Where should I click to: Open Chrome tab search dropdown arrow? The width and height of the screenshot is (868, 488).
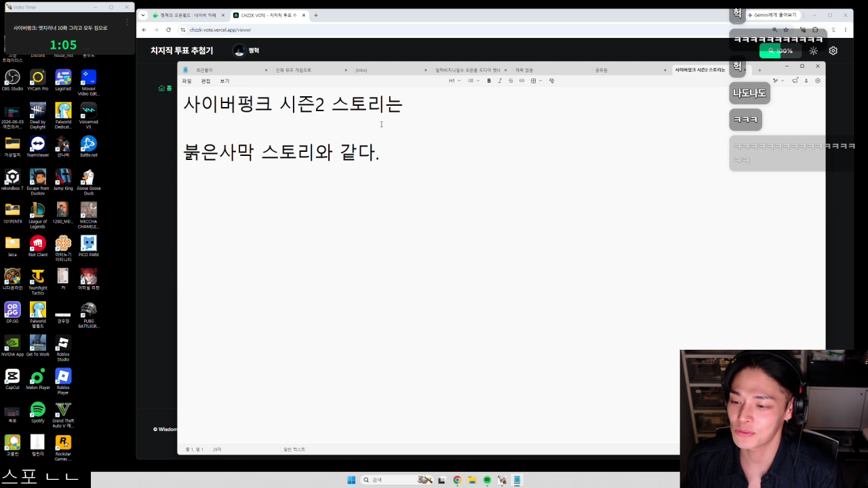[142, 15]
